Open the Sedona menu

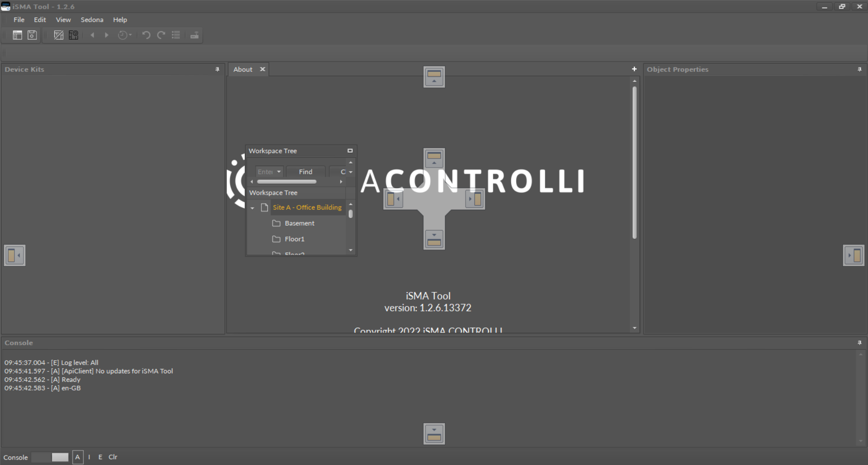(92, 20)
